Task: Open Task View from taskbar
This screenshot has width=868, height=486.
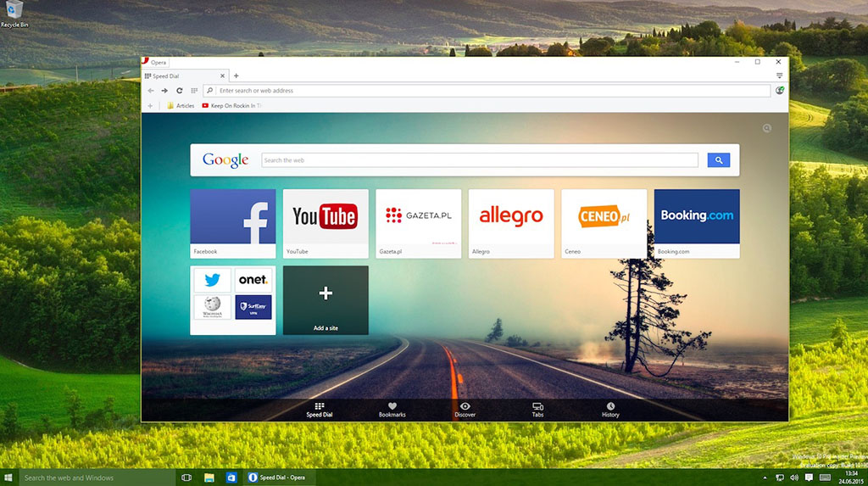Action: coord(186,478)
